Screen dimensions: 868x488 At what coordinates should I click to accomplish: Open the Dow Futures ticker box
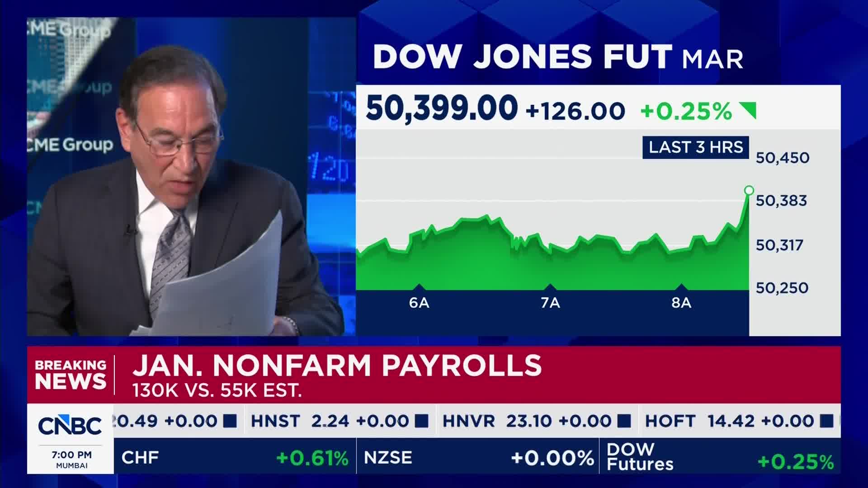(x=720, y=457)
